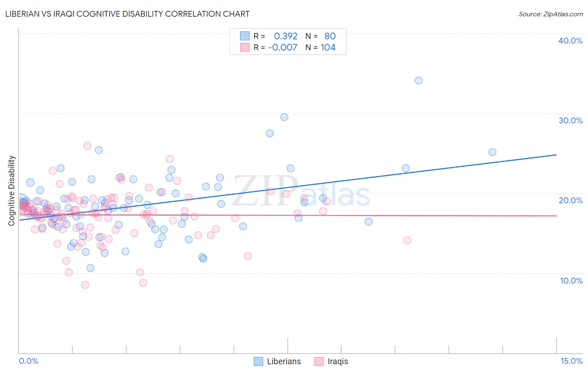This screenshot has width=588, height=373.
Task: Click the pink point at top near 26%
Action: 87,146
